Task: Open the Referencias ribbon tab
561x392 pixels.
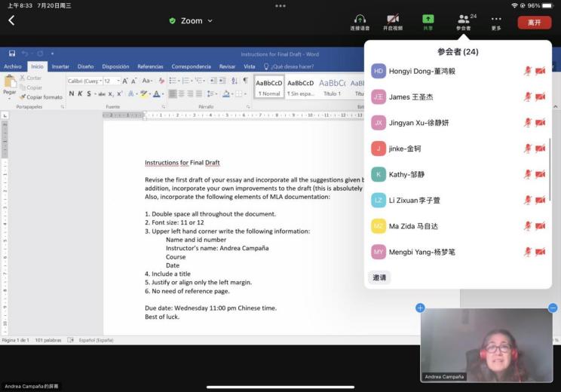Action: tap(150, 66)
